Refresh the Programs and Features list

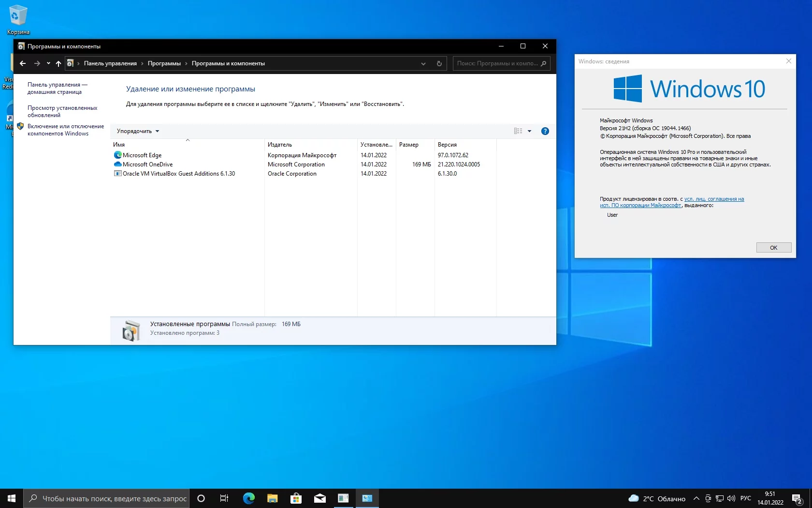(x=439, y=63)
